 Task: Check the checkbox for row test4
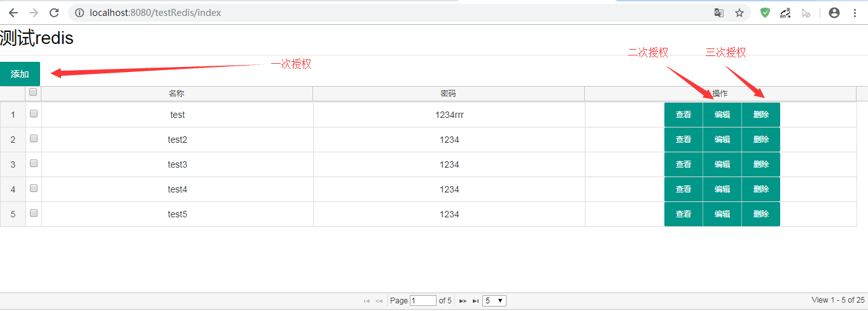[x=34, y=188]
